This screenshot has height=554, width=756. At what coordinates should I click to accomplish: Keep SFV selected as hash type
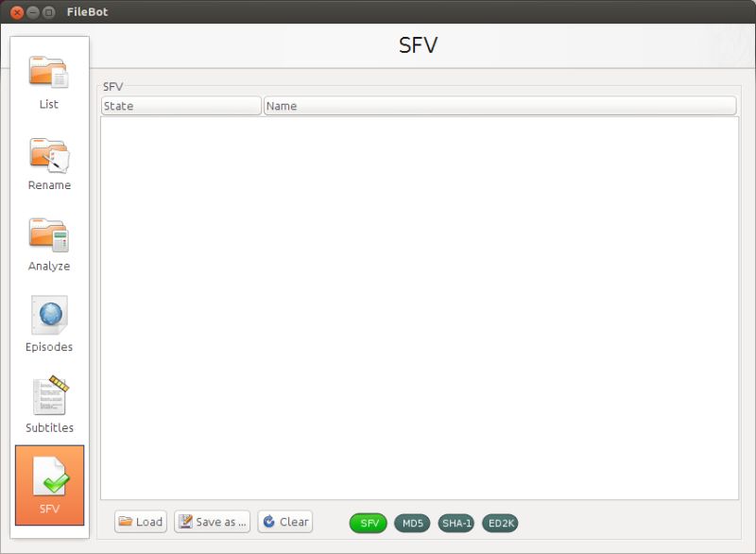point(369,521)
